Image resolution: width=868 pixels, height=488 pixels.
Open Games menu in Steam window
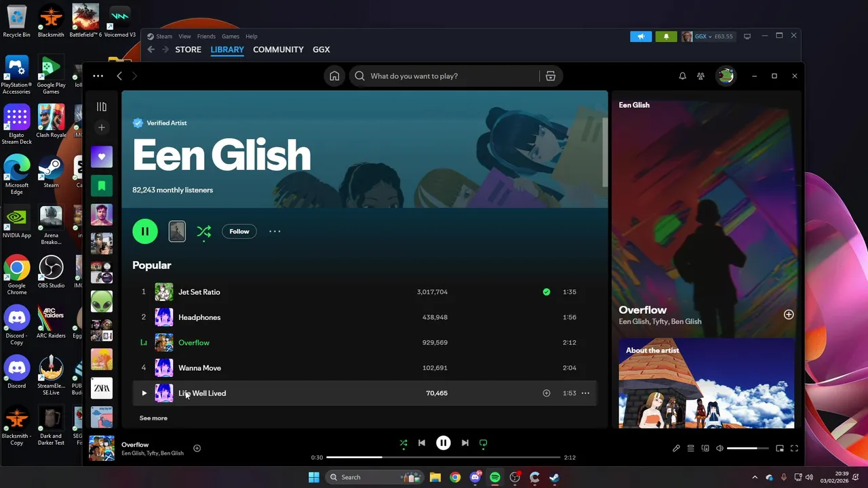tap(231, 37)
